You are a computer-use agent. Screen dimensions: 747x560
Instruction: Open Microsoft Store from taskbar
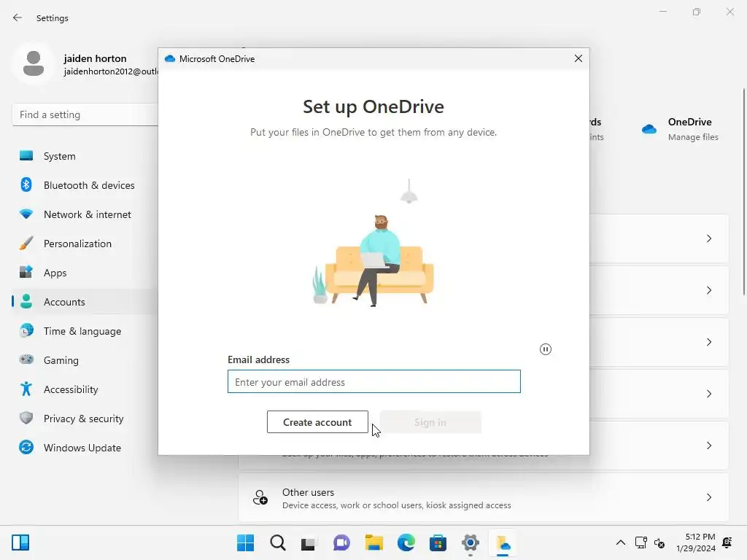(x=438, y=542)
